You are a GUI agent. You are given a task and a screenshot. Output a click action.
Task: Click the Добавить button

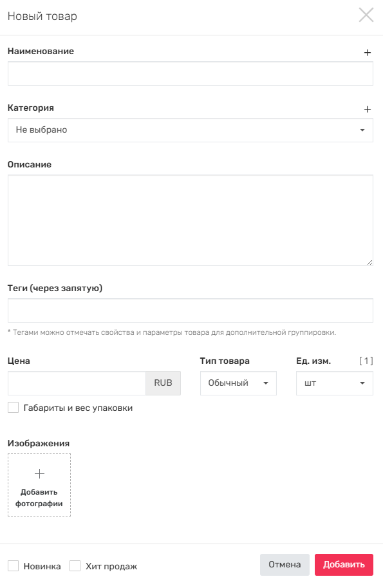[x=344, y=565]
